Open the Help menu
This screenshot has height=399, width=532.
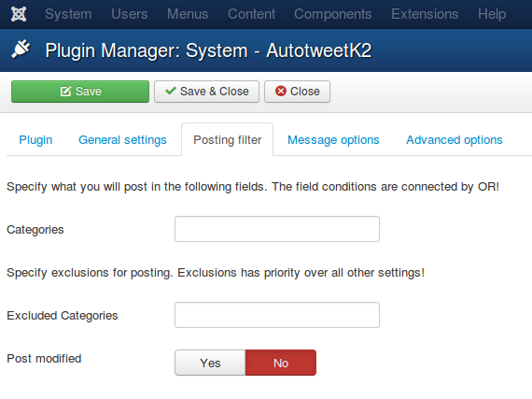tap(492, 14)
